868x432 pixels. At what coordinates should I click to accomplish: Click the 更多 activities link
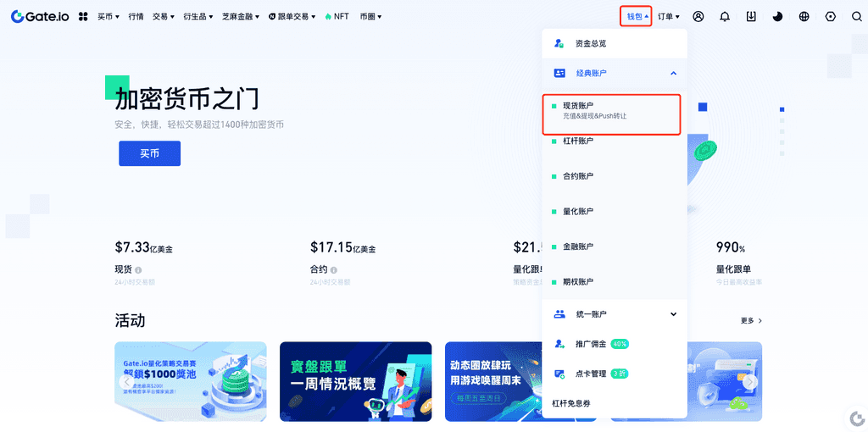click(751, 321)
